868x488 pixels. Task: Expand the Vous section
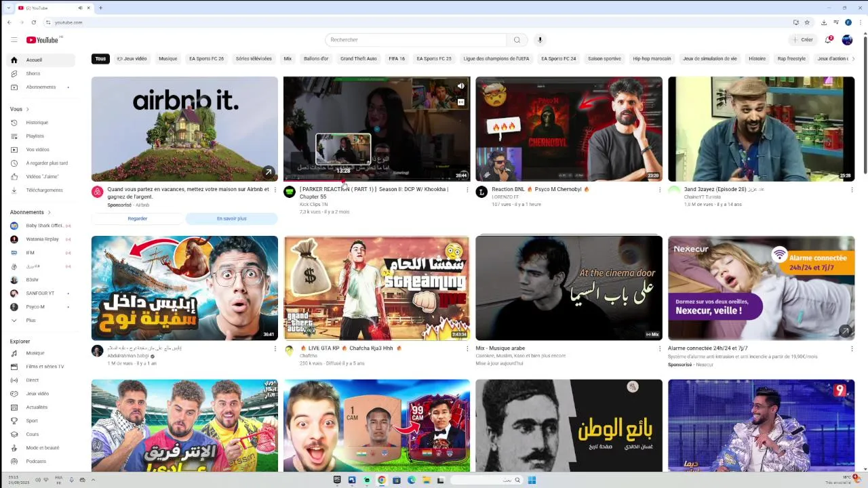[x=20, y=109]
